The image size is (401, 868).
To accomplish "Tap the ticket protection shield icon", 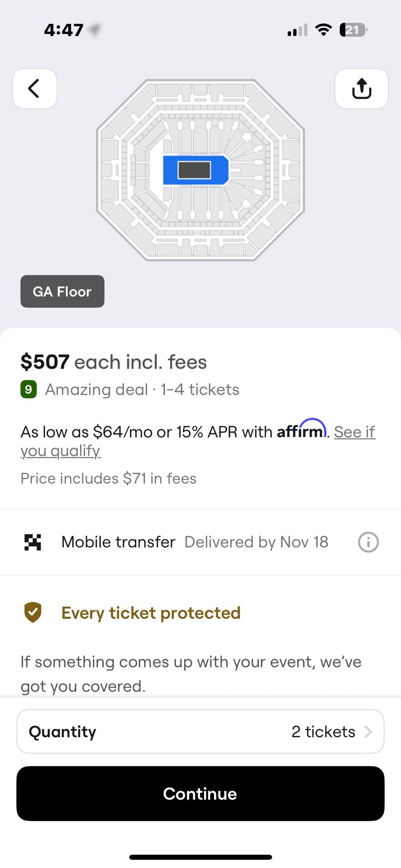I will point(33,613).
